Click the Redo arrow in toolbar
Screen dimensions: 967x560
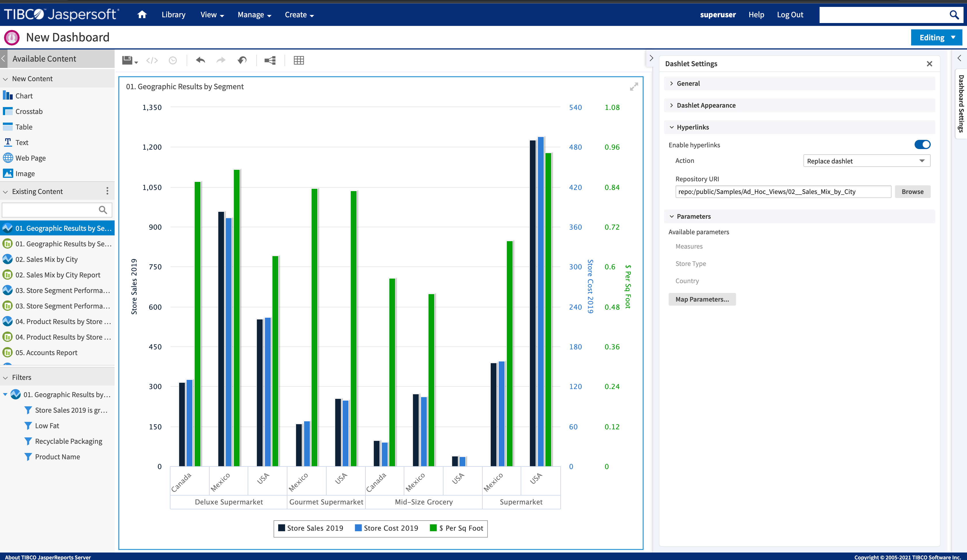[x=221, y=60]
